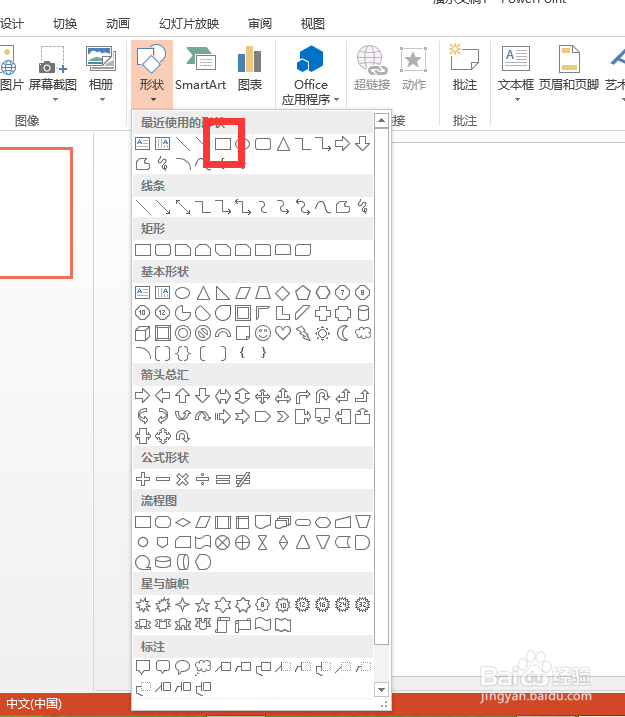Switch to the 视图 tab
625x717 pixels.
pyautogui.click(x=313, y=23)
